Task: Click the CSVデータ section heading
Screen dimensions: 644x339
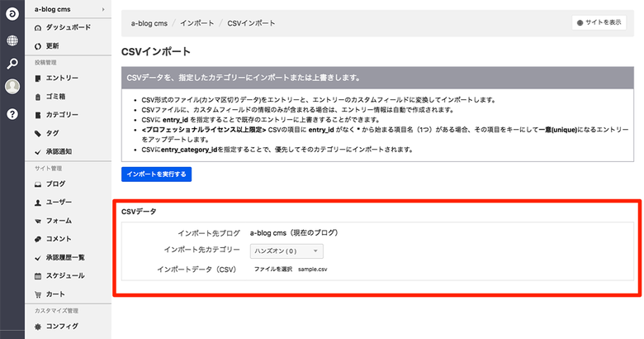Action: [x=139, y=212]
